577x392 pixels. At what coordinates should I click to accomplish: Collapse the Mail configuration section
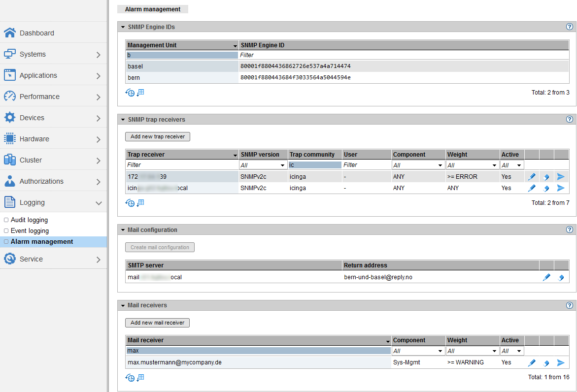(x=123, y=230)
